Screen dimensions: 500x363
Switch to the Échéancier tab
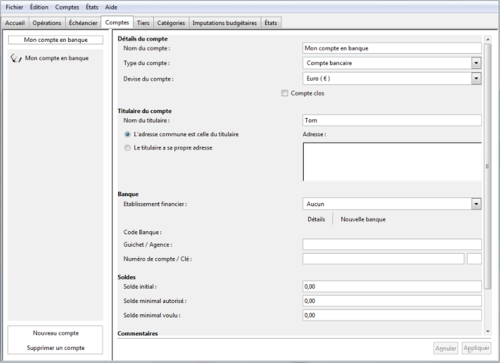click(83, 23)
